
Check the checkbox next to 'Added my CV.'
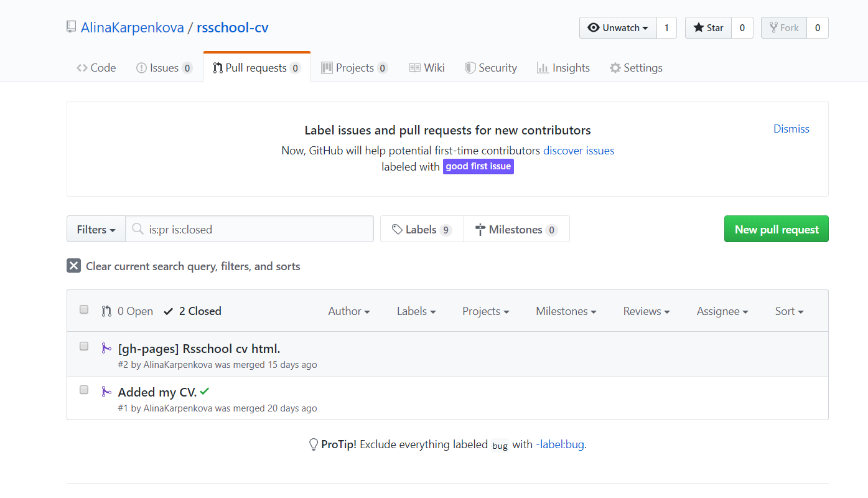[x=83, y=390]
